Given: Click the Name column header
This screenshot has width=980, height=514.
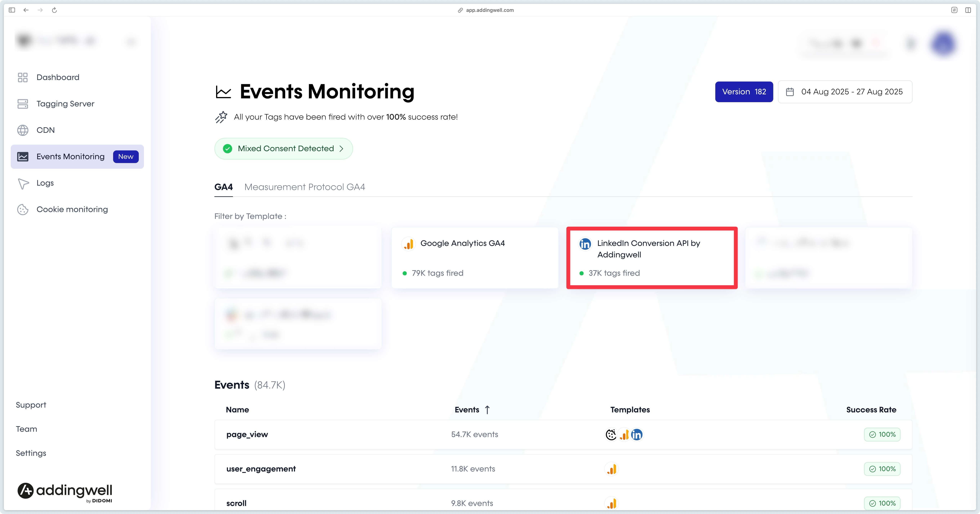Looking at the screenshot, I should click(237, 410).
